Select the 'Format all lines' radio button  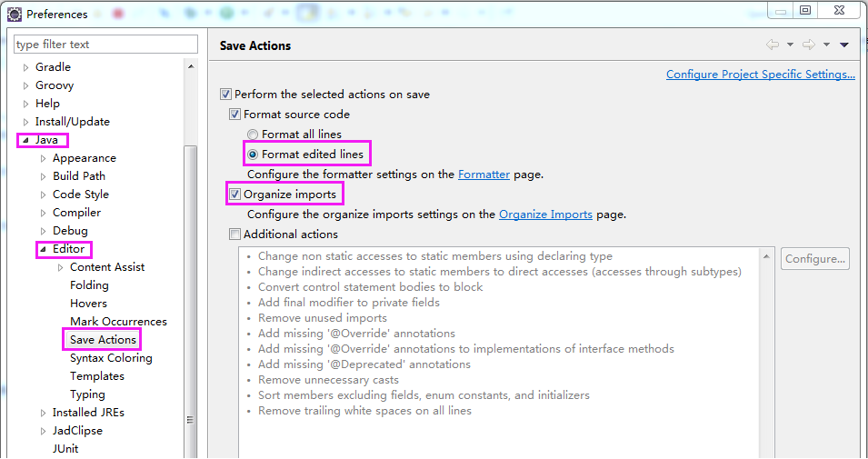[253, 135]
